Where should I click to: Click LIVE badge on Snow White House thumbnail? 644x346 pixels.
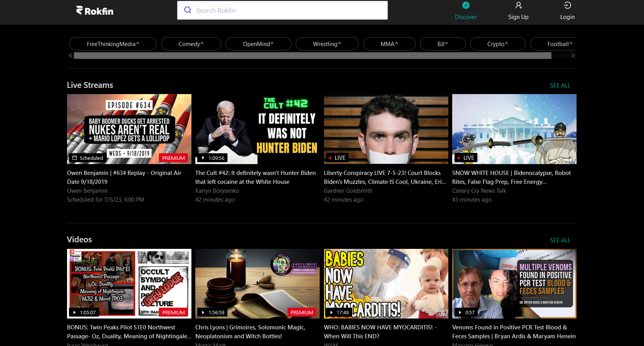[465, 158]
